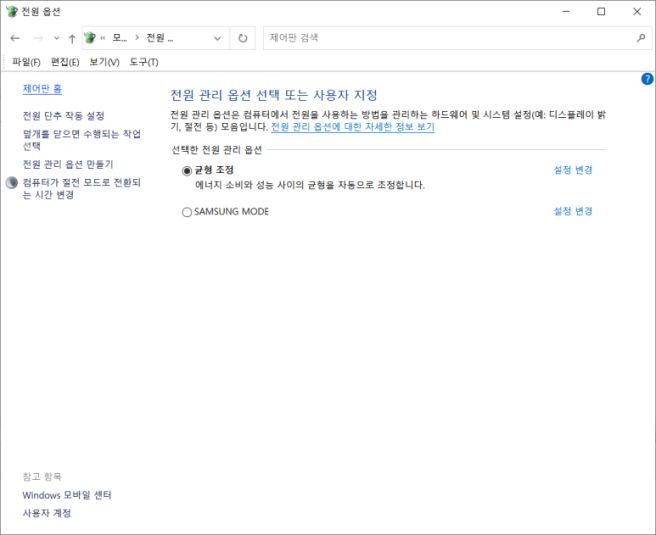The height and width of the screenshot is (535, 656).
Task: Select the SAMSUNG MODE radio button
Action: [187, 212]
